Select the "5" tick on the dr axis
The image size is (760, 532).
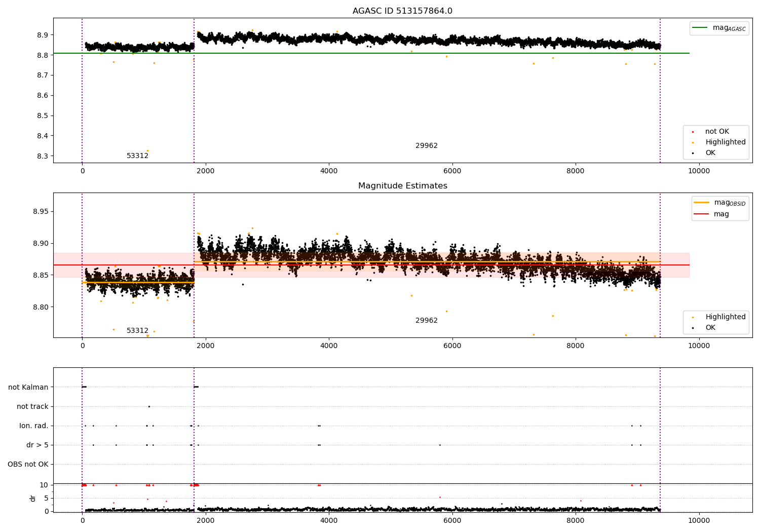tap(47, 499)
